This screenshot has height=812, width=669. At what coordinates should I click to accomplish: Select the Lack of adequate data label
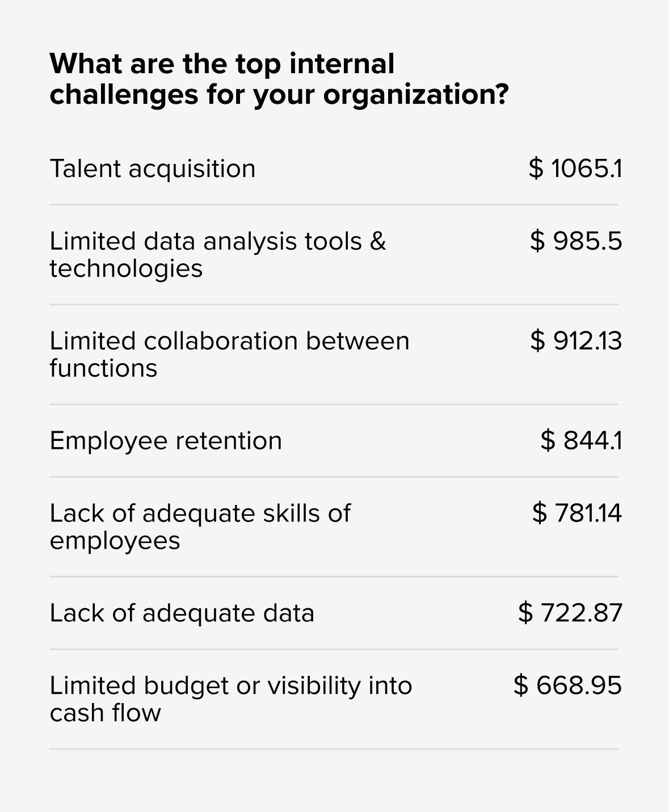pyautogui.click(x=182, y=613)
